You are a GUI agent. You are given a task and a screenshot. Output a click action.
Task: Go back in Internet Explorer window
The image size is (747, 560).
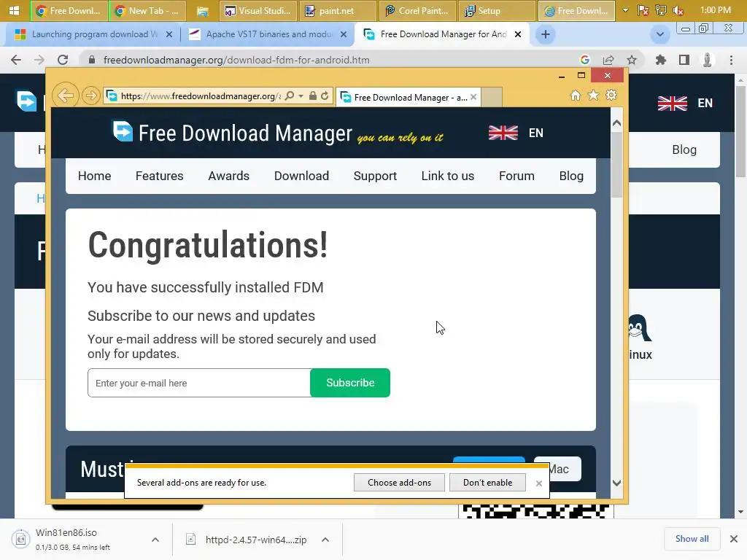[x=65, y=96]
